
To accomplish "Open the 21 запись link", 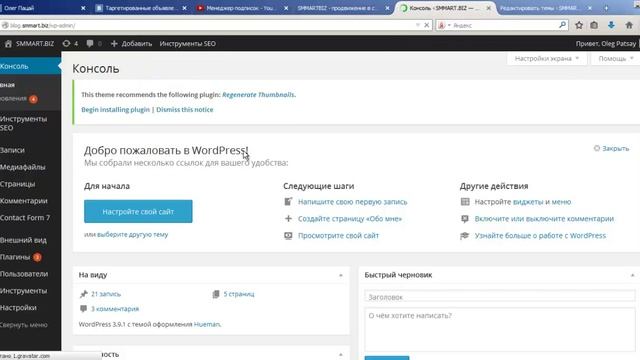I will click(x=106, y=294).
